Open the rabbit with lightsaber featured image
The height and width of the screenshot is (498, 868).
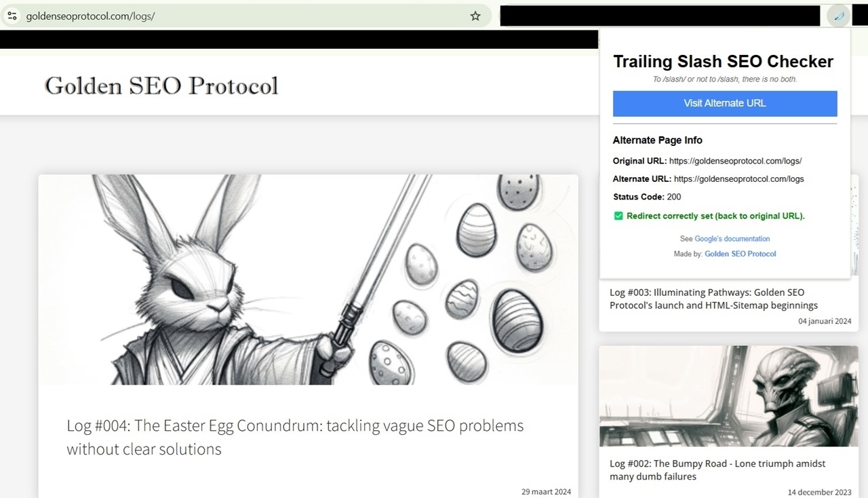pos(309,280)
